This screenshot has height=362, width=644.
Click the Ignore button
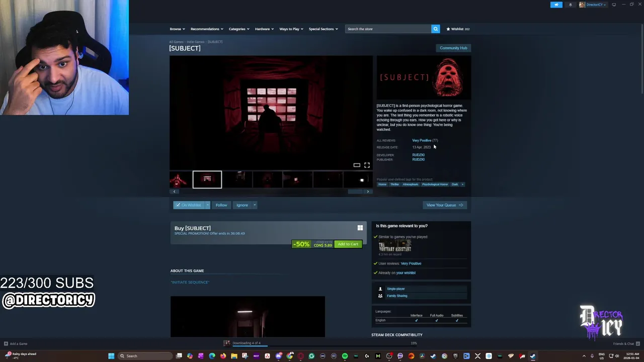point(242,205)
